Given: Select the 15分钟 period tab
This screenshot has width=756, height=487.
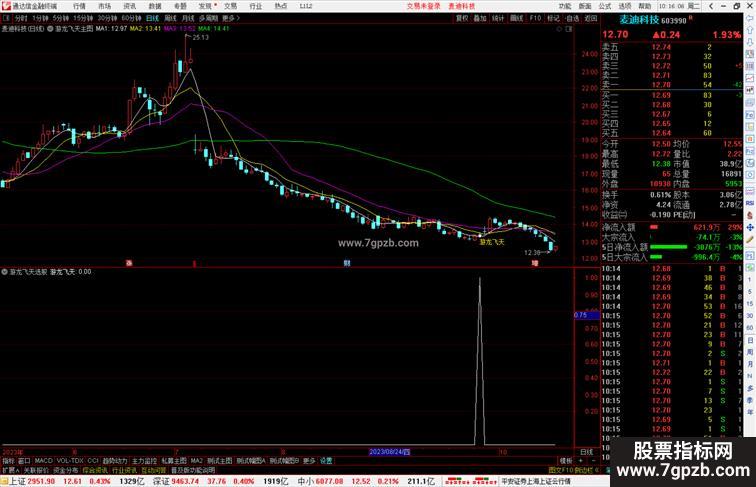Looking at the screenshot, I should click(83, 18).
